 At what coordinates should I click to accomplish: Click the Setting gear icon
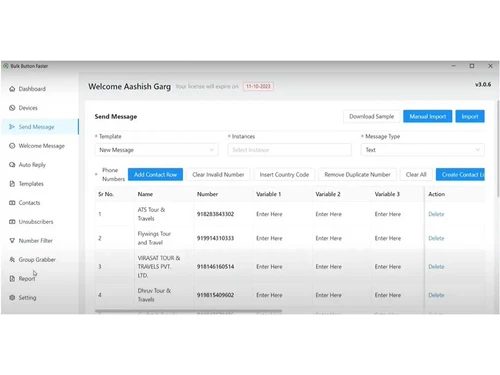[12, 298]
